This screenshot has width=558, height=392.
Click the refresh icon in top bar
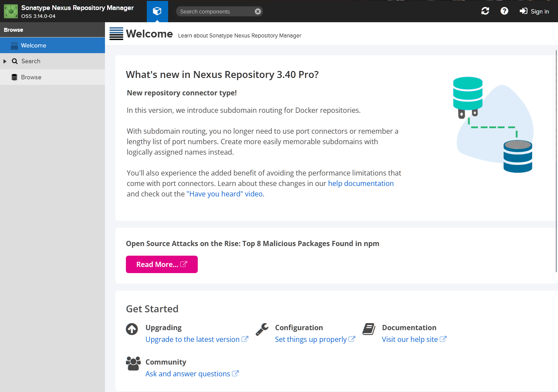tap(485, 11)
